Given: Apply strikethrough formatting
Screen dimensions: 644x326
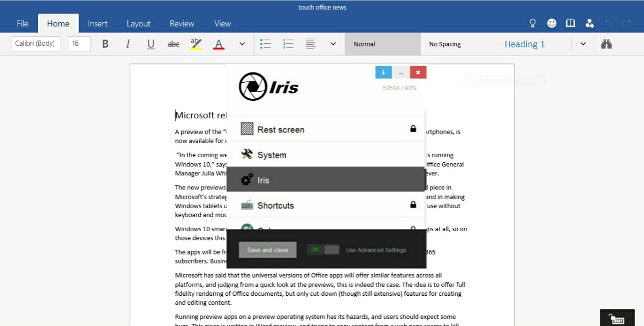Looking at the screenshot, I should coord(174,44).
